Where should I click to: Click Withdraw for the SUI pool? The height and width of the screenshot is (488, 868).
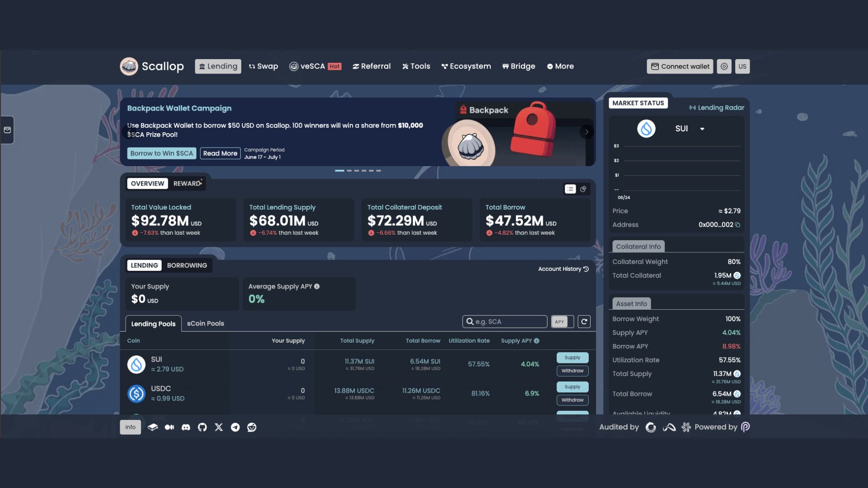572,371
